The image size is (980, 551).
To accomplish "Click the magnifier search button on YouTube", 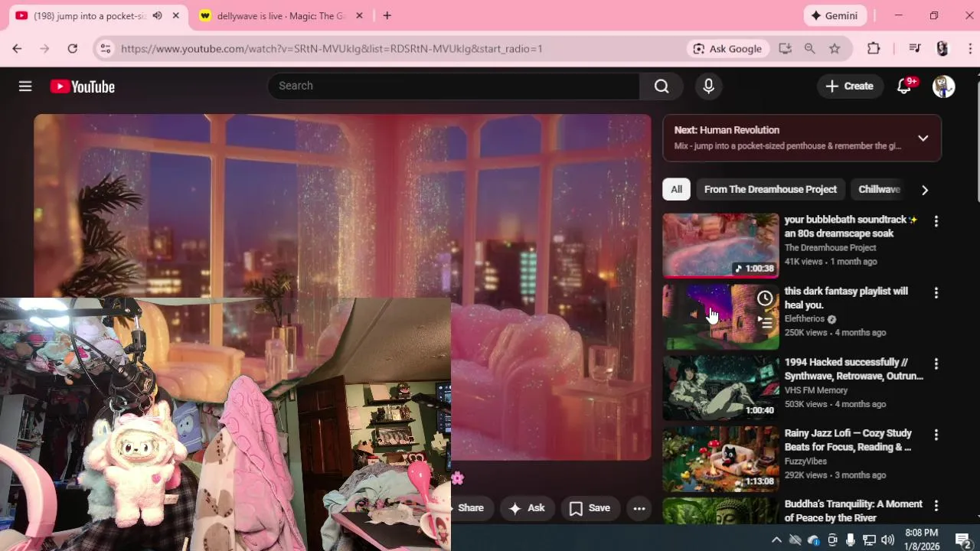I will tap(661, 86).
